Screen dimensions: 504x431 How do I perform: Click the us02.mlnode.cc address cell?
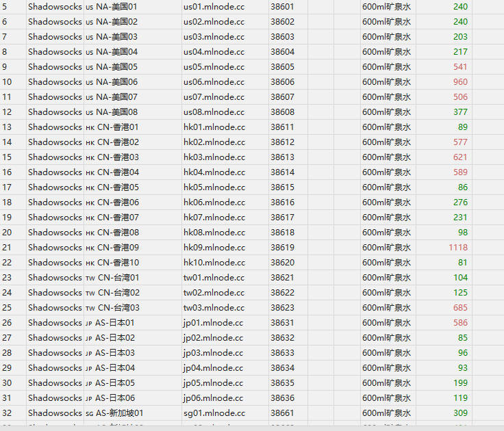[214, 21]
